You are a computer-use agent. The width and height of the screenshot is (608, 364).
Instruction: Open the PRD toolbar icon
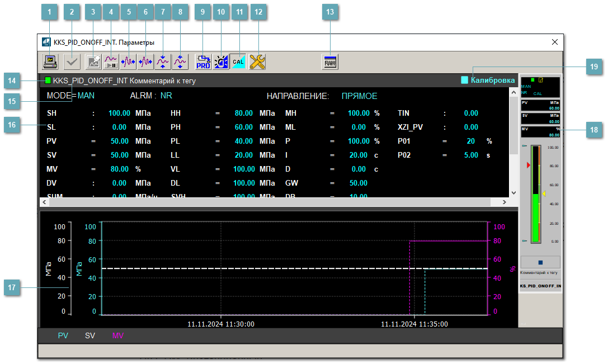point(204,62)
